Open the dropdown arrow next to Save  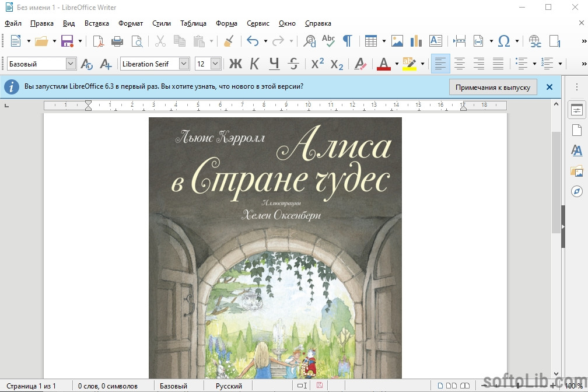(x=80, y=41)
